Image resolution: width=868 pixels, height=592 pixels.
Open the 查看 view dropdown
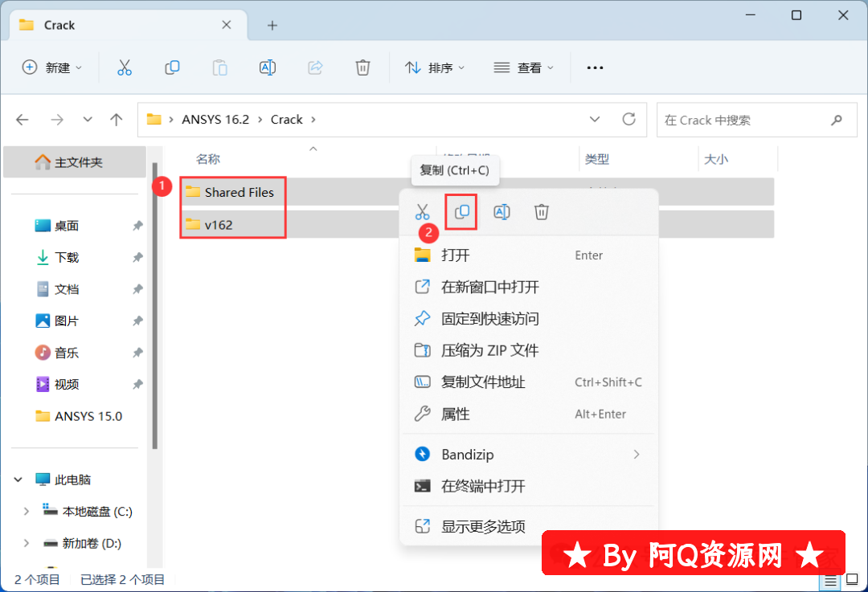pyautogui.click(x=523, y=67)
